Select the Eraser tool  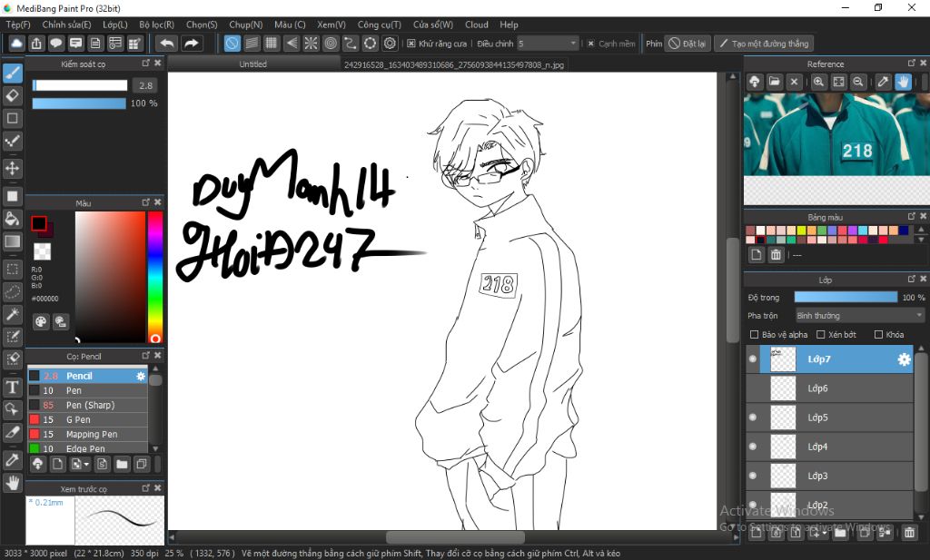point(13,95)
